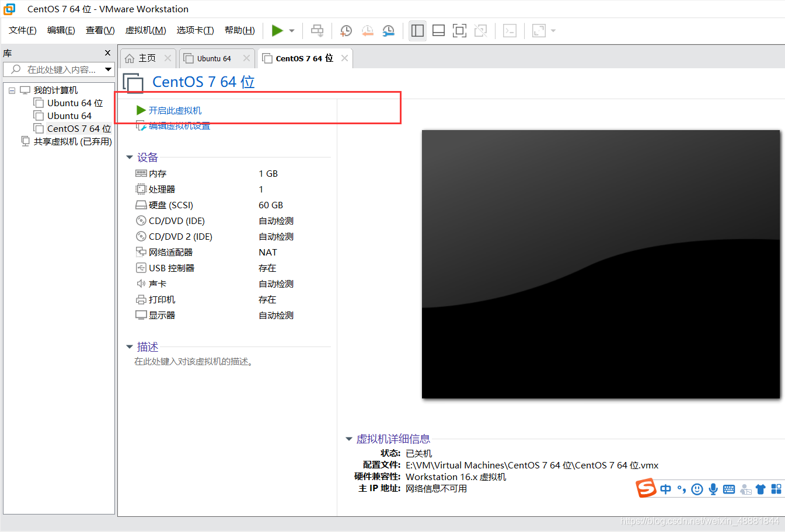Enter full screen mode icon
The height and width of the screenshot is (532, 785).
coord(459,30)
